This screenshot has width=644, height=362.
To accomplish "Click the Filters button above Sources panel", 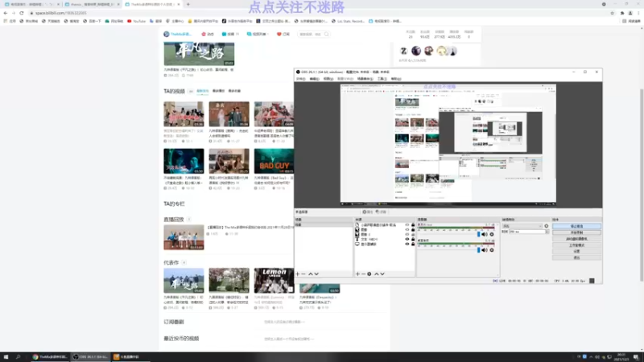I will tap(381, 212).
